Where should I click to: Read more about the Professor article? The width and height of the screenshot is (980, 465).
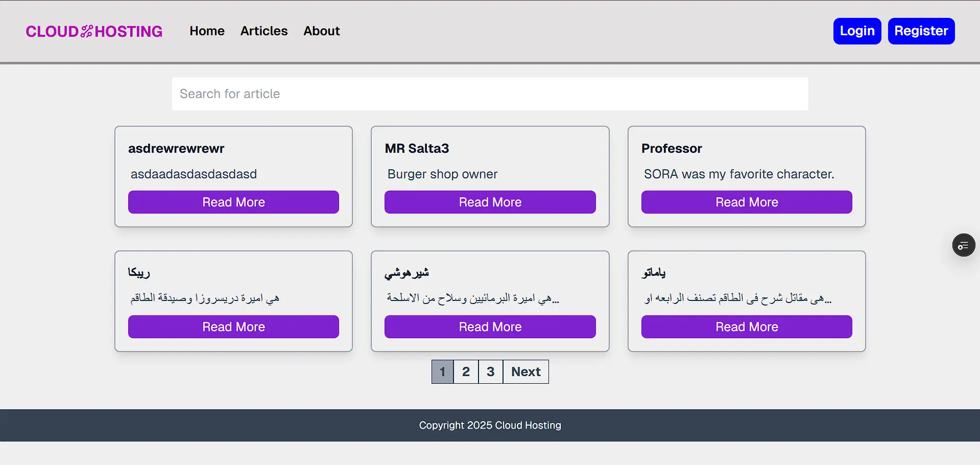click(x=746, y=202)
